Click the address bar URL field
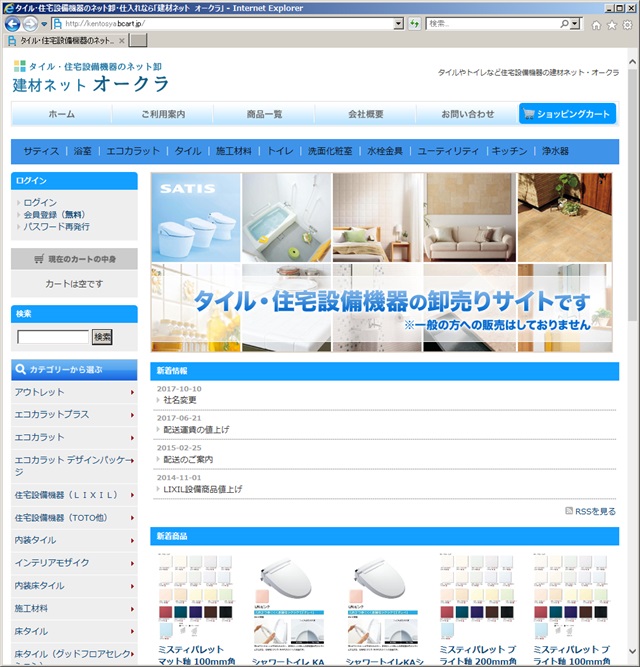Viewport: 640px width, 667px height. click(228, 24)
